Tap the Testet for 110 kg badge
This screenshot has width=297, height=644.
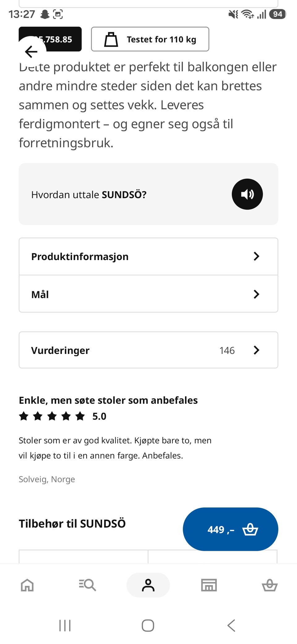tap(150, 39)
